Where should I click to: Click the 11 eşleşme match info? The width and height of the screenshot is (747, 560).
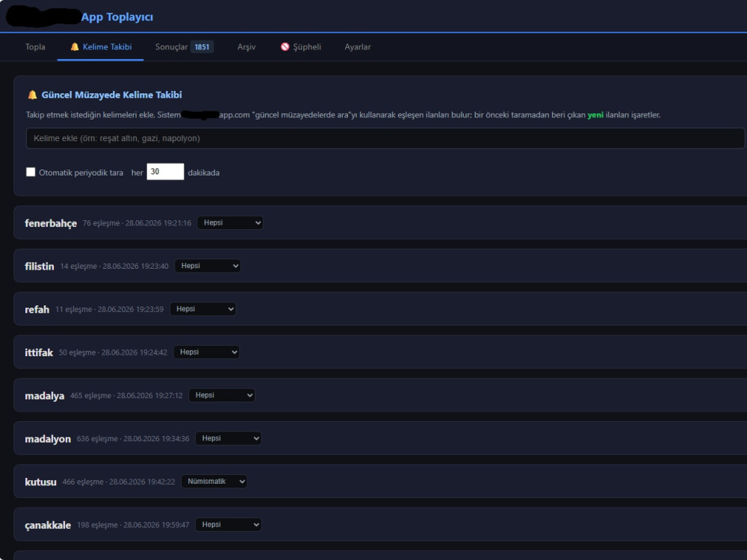point(110,309)
